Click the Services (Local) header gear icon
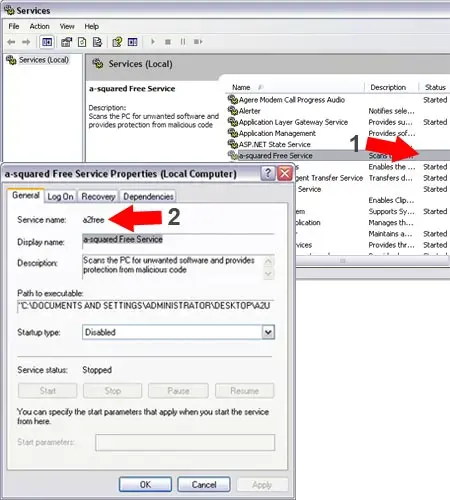Image resolution: width=450 pixels, height=500 pixels. click(x=98, y=63)
